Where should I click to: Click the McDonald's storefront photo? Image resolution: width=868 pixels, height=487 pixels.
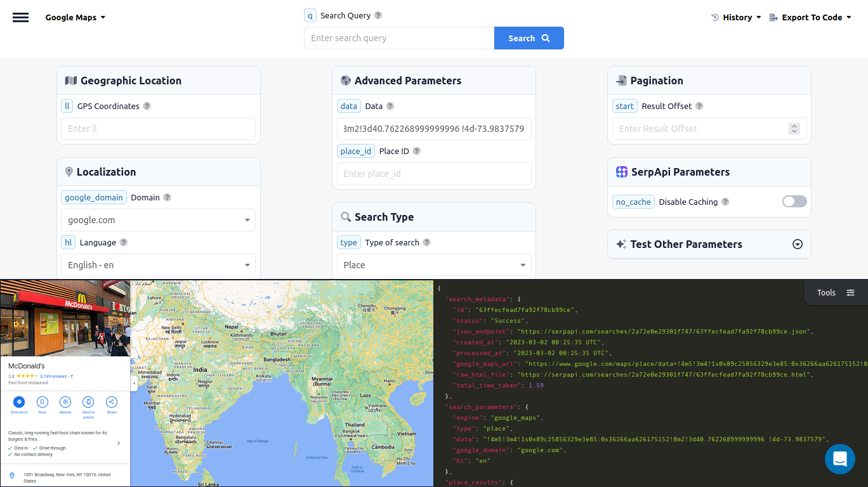[65, 318]
